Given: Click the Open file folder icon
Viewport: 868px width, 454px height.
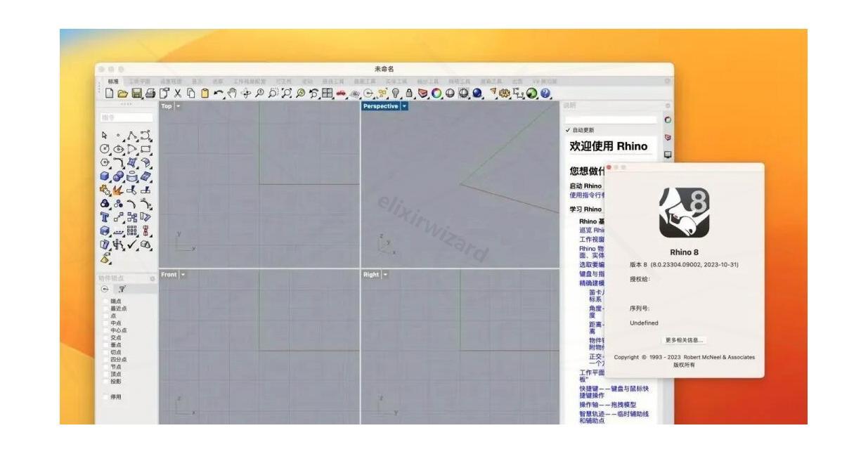Looking at the screenshot, I should [122, 92].
